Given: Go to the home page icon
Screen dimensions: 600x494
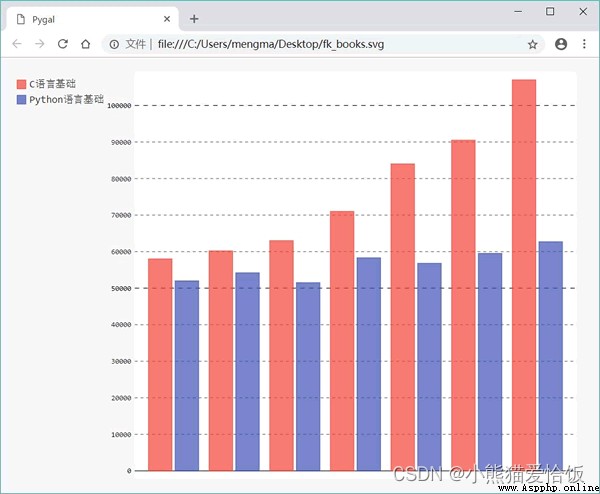Looking at the screenshot, I should pyautogui.click(x=86, y=44).
